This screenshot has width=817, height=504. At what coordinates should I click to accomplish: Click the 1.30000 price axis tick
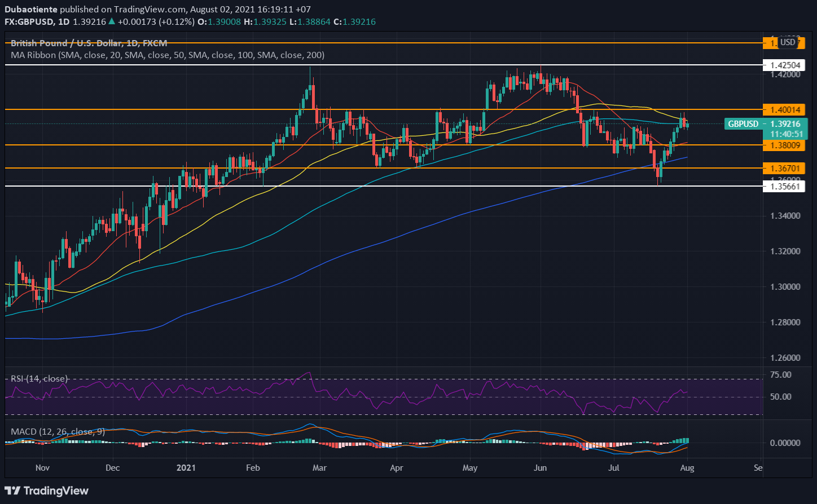click(x=785, y=287)
